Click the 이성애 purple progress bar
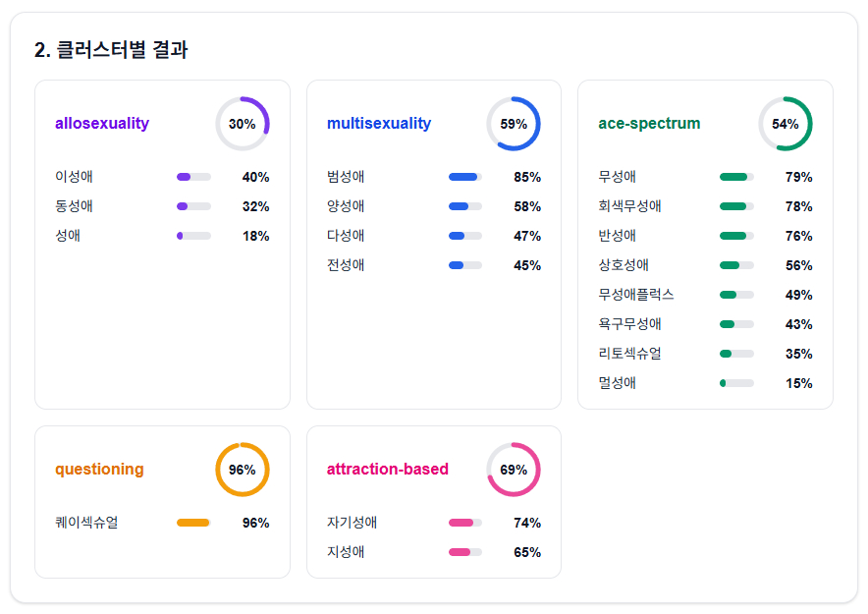868x614 pixels. tap(193, 177)
